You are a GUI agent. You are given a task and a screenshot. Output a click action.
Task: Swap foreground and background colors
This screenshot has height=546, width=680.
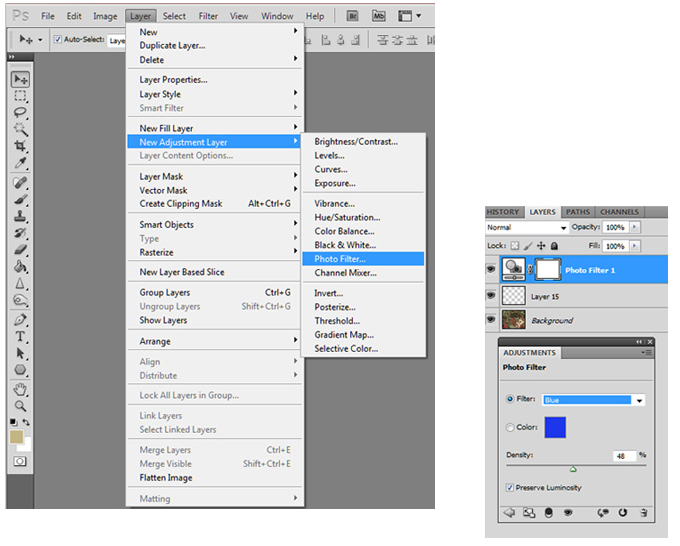[26, 422]
